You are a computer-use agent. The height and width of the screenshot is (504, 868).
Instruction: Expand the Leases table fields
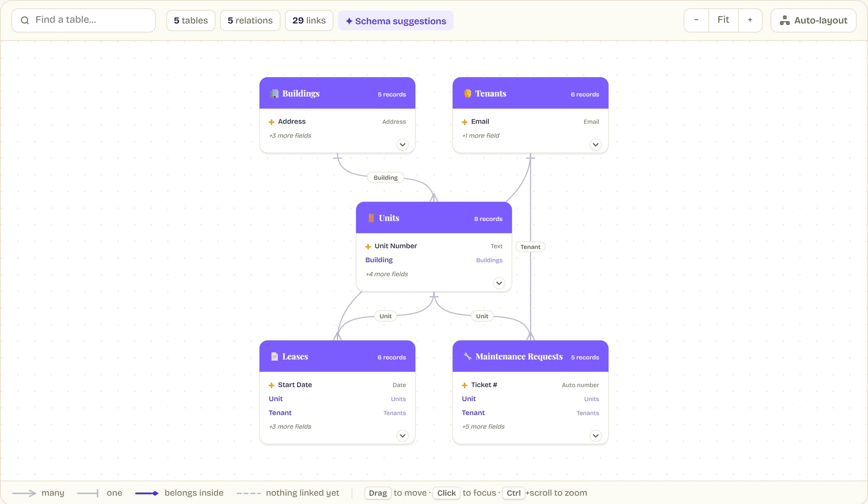coord(403,436)
